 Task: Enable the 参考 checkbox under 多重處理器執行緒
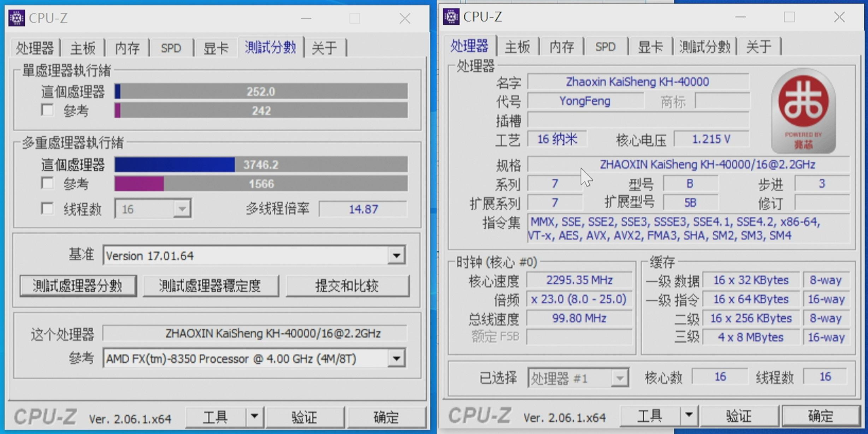pyautogui.click(x=48, y=183)
